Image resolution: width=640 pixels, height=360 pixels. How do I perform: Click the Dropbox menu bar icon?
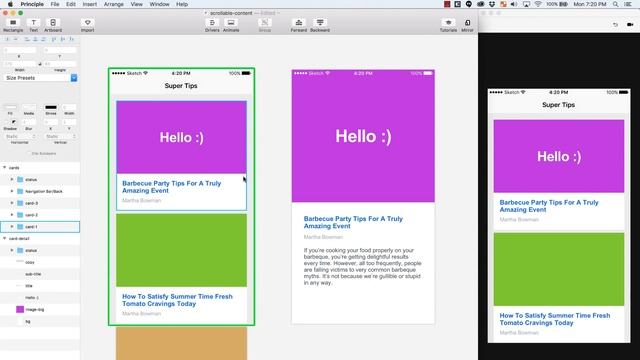click(x=492, y=4)
